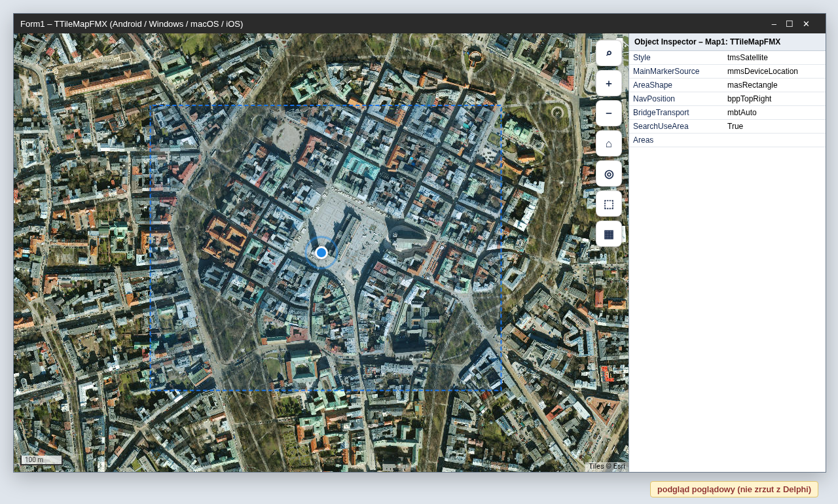Select the NavPosition property
The height and width of the screenshot is (504, 838).
tap(654, 99)
